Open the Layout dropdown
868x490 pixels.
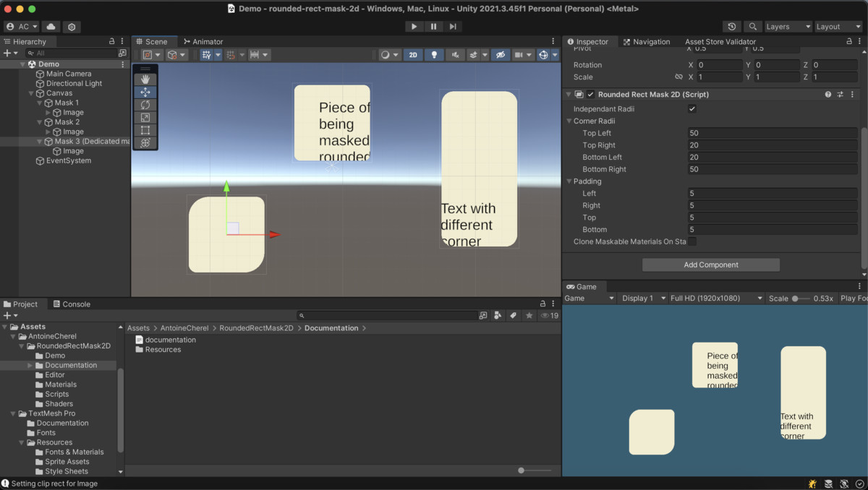(x=838, y=27)
